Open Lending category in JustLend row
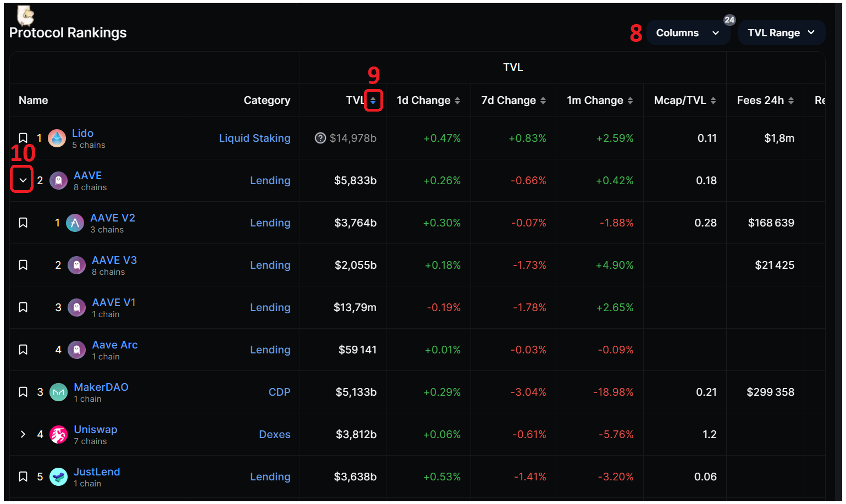Image resolution: width=846 pixels, height=504 pixels. coord(270,477)
